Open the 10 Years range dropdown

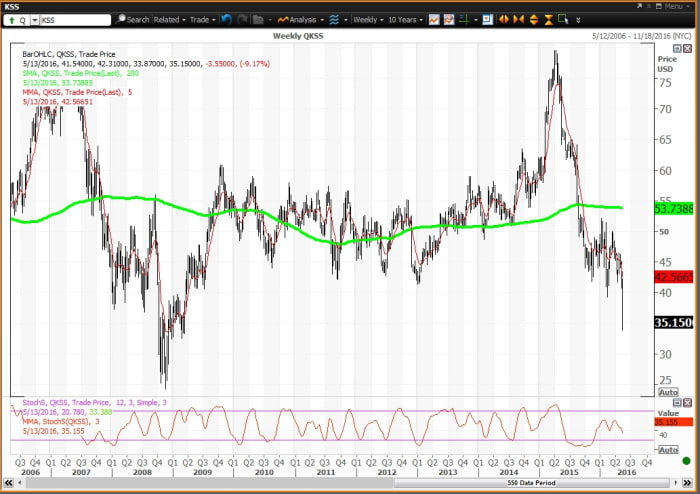[x=406, y=19]
